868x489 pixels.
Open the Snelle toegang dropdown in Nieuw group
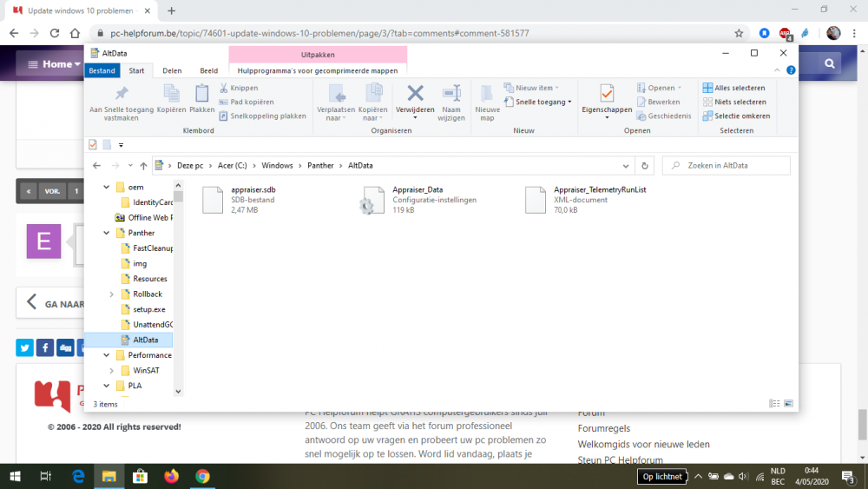pos(569,102)
